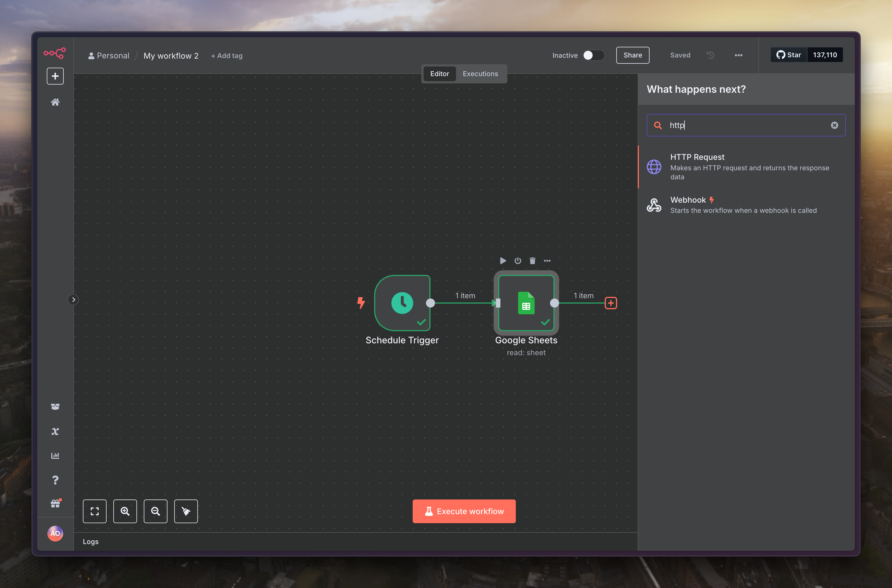Image resolution: width=892 pixels, height=588 pixels.
Task: Open the Help question mark icon
Action: [x=55, y=480]
